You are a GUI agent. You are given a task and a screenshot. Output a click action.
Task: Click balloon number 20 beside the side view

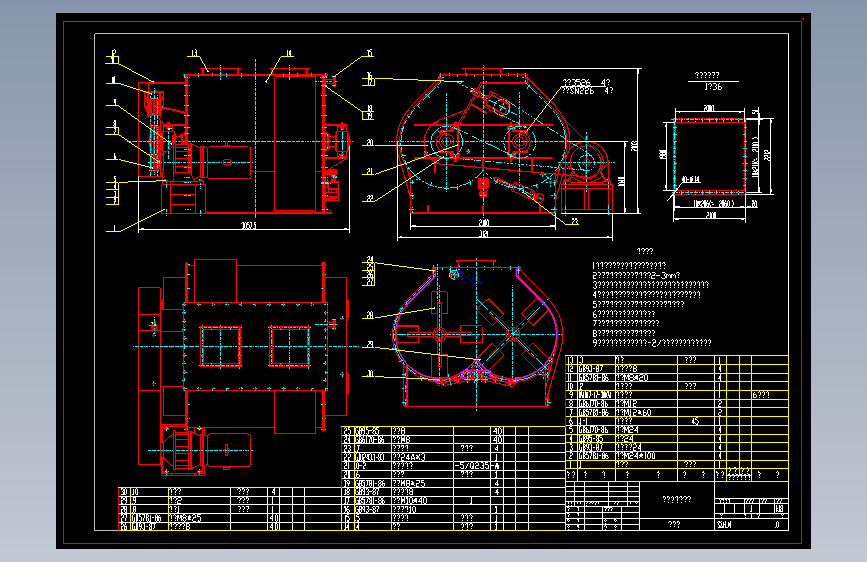pos(369,143)
